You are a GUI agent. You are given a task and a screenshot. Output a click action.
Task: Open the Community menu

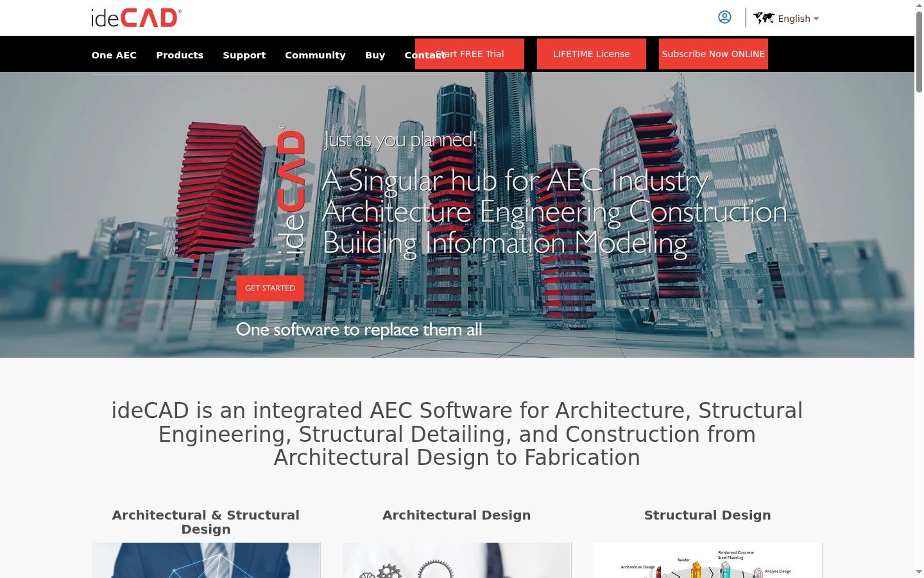pos(315,55)
